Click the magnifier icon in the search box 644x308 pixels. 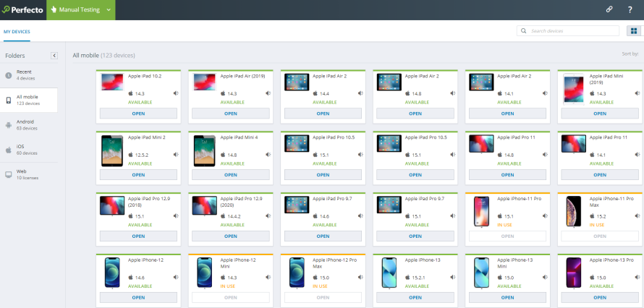[x=523, y=31]
